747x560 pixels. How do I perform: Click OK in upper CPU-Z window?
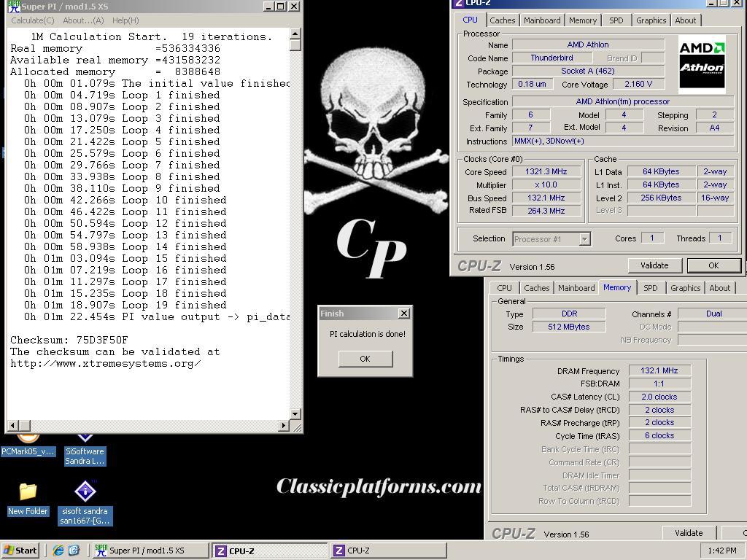[713, 265]
